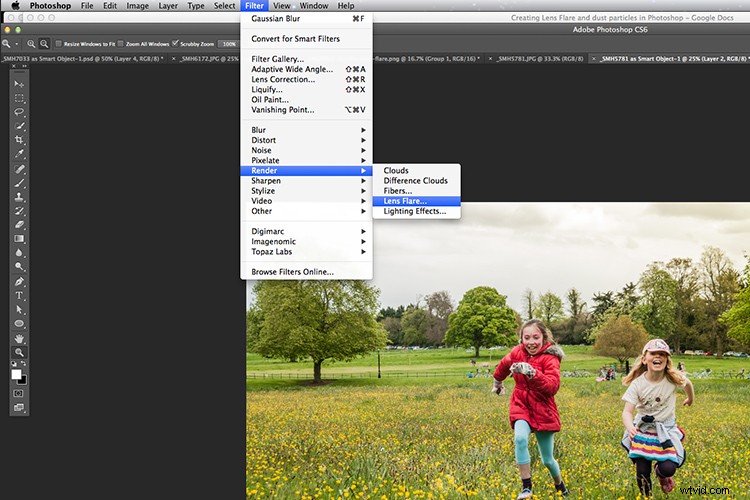Select the Pen tool
Screen dimensions: 750x500
[x=19, y=281]
